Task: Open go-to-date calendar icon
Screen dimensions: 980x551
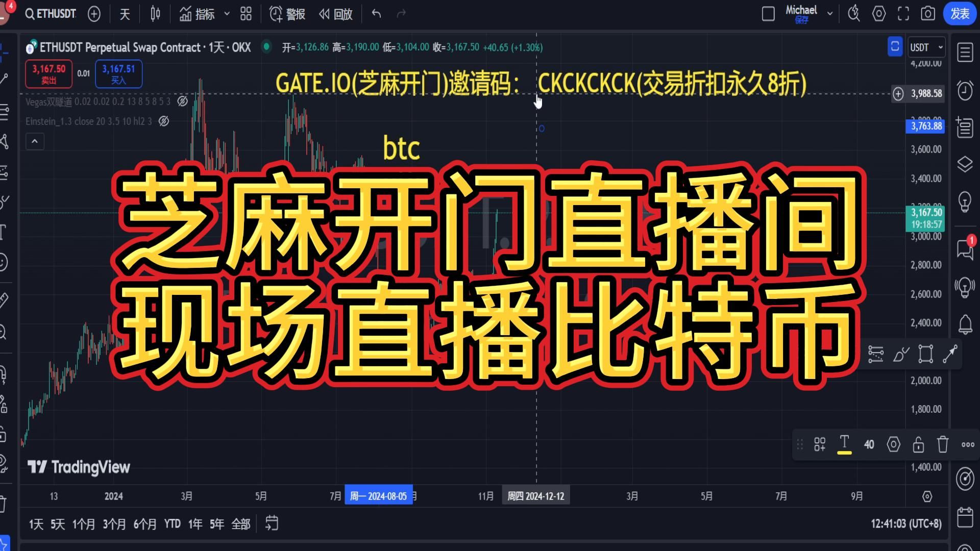Action: [272, 523]
